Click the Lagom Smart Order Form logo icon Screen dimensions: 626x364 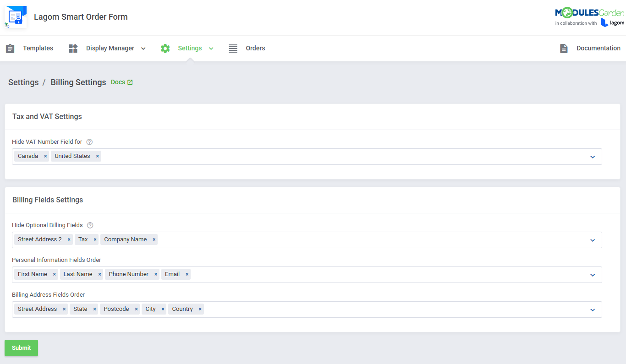click(x=16, y=17)
